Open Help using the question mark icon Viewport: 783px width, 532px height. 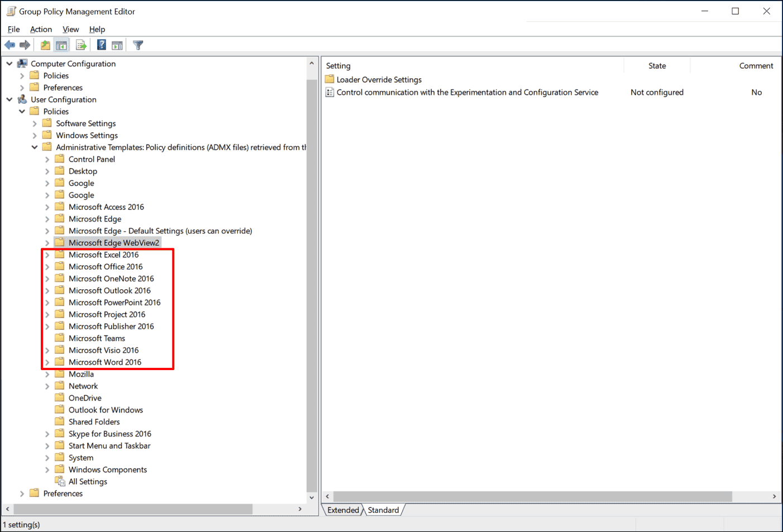(101, 45)
